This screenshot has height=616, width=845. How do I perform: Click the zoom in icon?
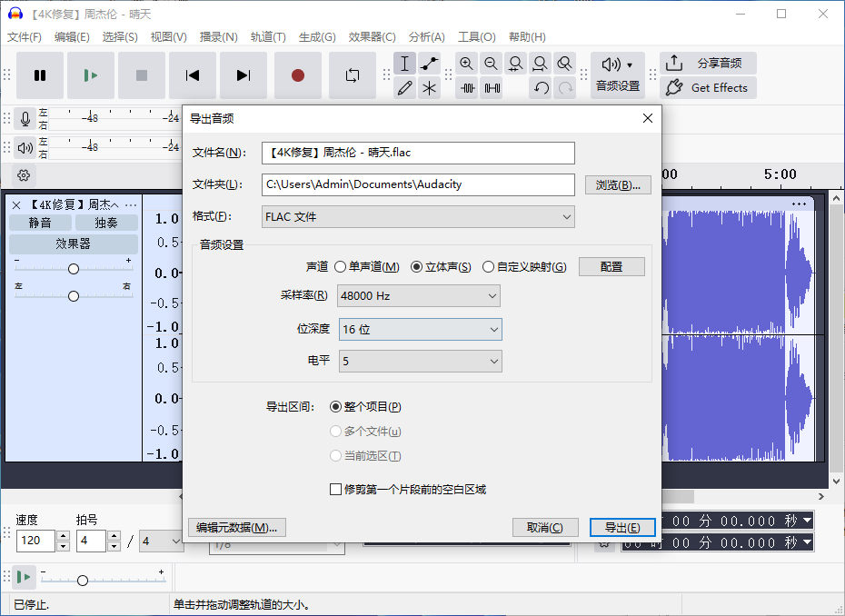point(467,63)
